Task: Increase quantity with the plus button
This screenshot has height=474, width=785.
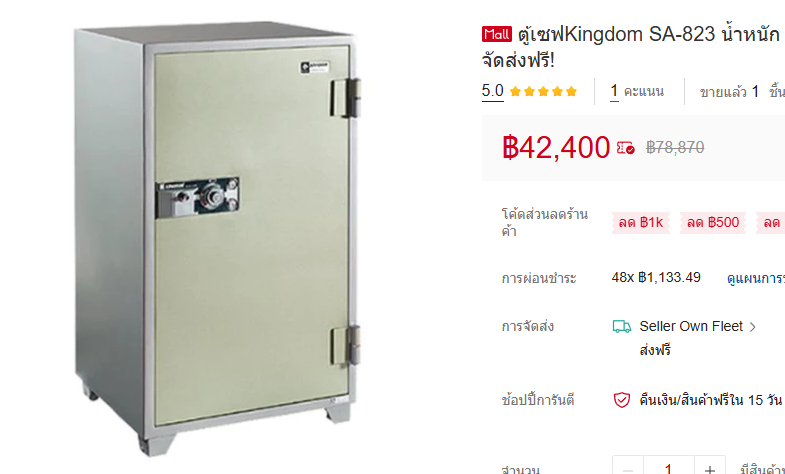Action: tap(709, 467)
